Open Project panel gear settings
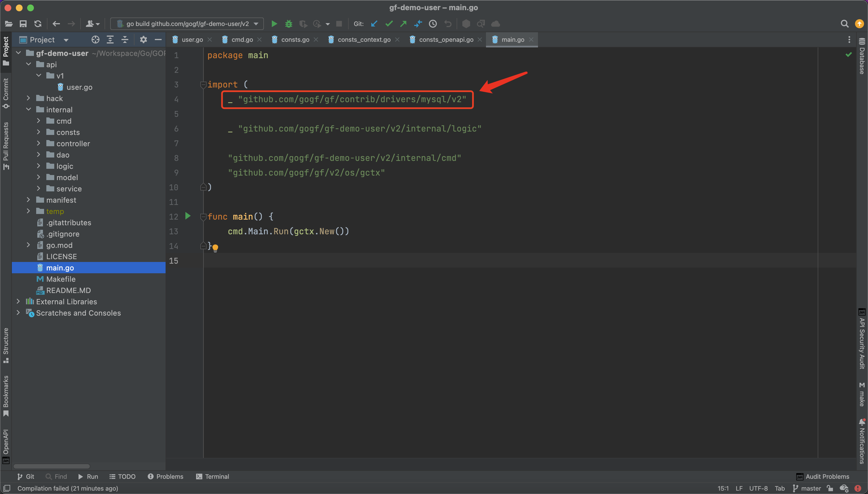The image size is (868, 494). click(143, 40)
